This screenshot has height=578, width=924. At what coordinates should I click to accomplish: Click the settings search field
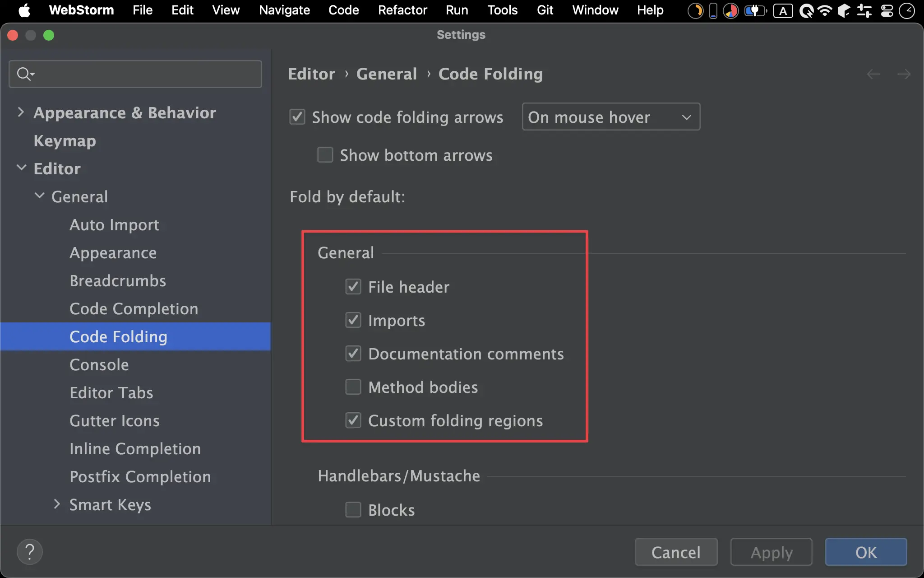pyautogui.click(x=144, y=74)
